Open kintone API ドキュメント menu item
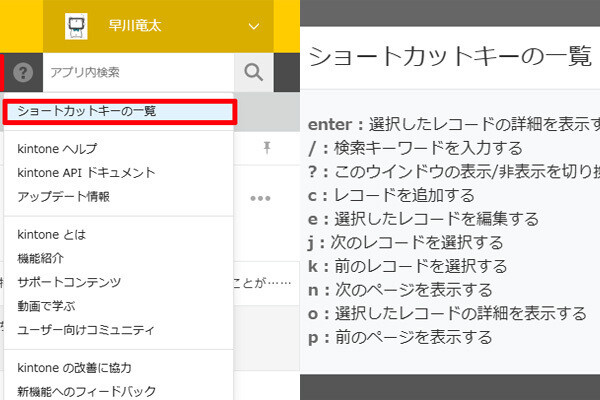Image resolution: width=600 pixels, height=400 pixels. (x=86, y=173)
